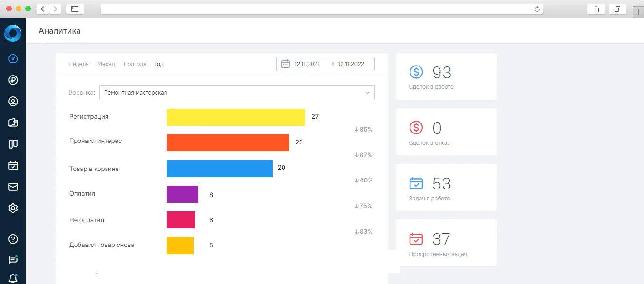Click the blue calendar icon for tasks in progress

tap(416, 183)
